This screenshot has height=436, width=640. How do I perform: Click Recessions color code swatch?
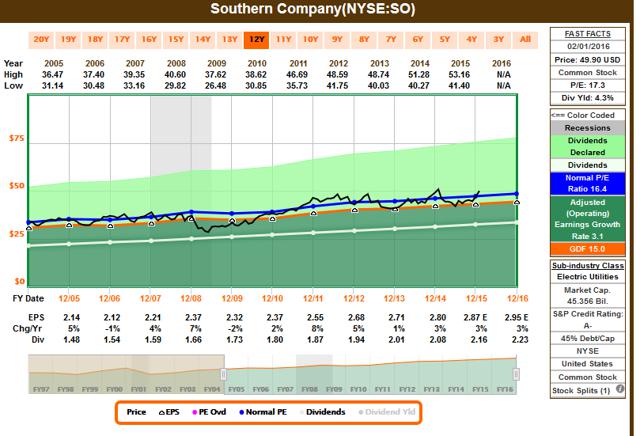click(x=588, y=128)
